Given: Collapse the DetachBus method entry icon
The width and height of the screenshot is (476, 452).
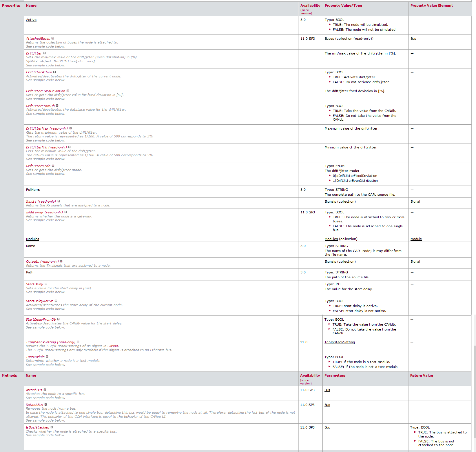Looking at the screenshot, I should click(45, 404).
